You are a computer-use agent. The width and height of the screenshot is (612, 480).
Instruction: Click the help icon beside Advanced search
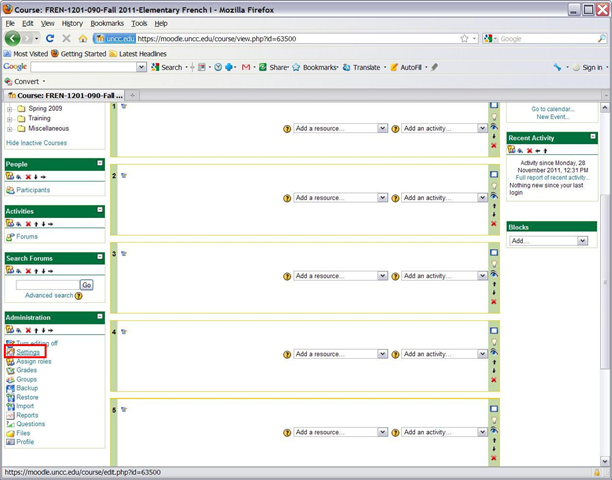click(79, 296)
